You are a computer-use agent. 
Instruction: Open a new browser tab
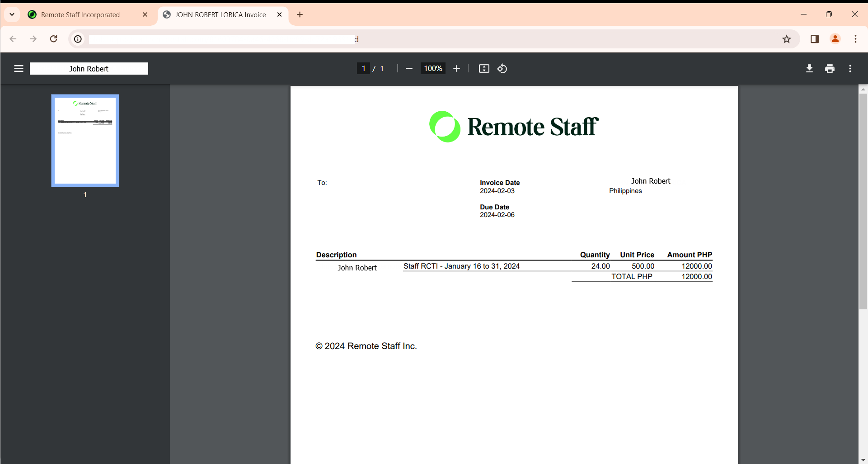(x=300, y=15)
